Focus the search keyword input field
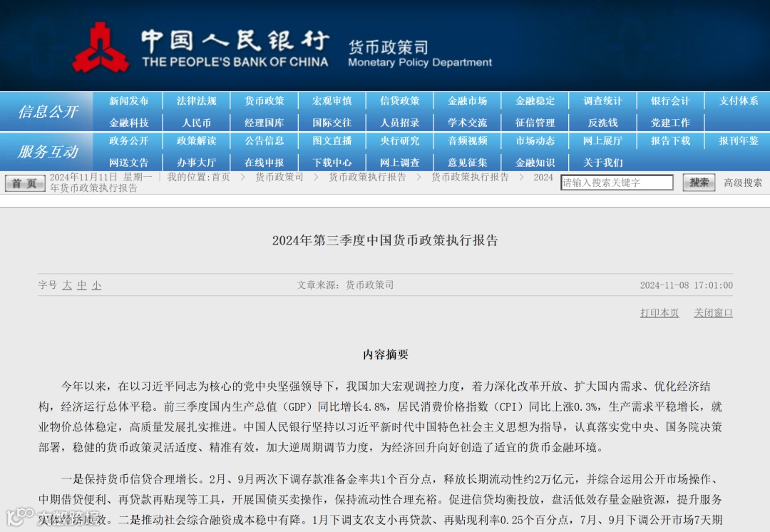This screenshot has width=770, height=532. pos(617,183)
